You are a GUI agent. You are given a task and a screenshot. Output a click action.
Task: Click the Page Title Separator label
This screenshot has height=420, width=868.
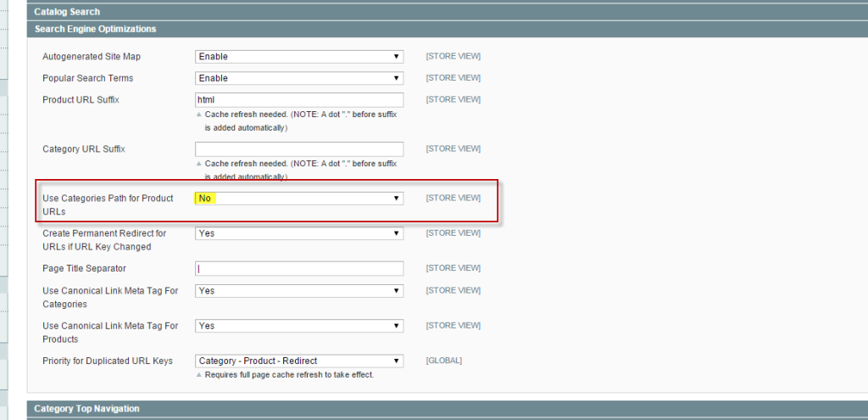(x=84, y=268)
